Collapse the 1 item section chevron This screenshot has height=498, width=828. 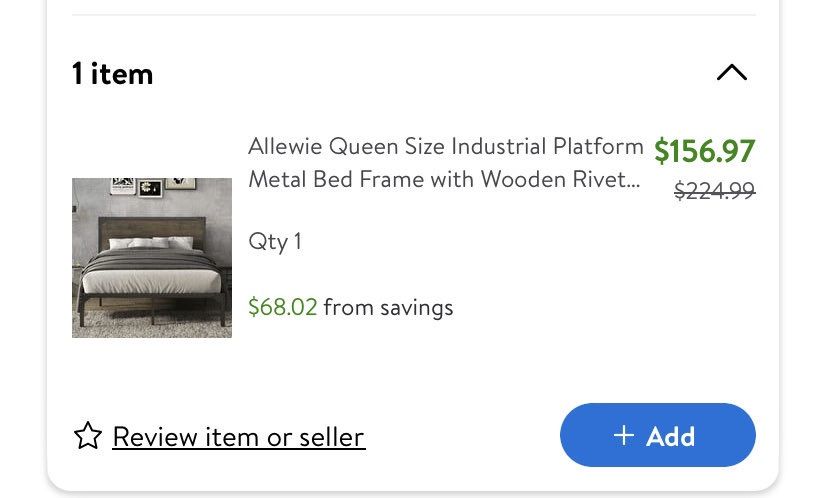tap(732, 73)
